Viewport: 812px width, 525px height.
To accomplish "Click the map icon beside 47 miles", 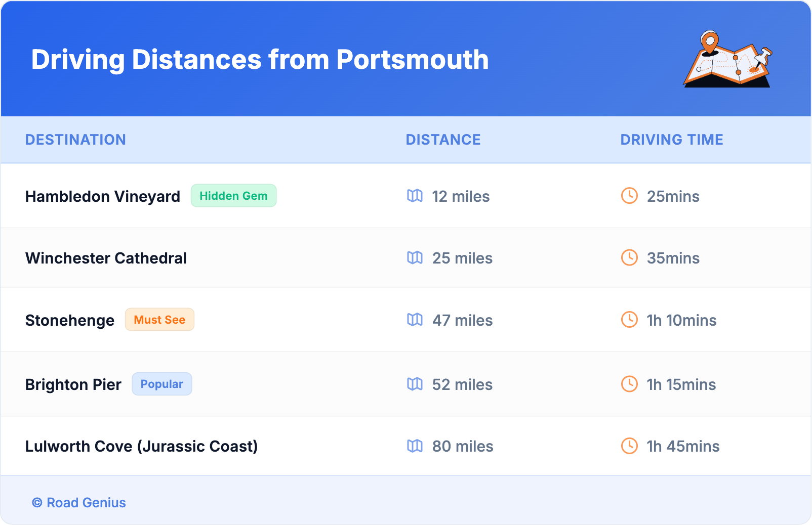I will coord(415,320).
